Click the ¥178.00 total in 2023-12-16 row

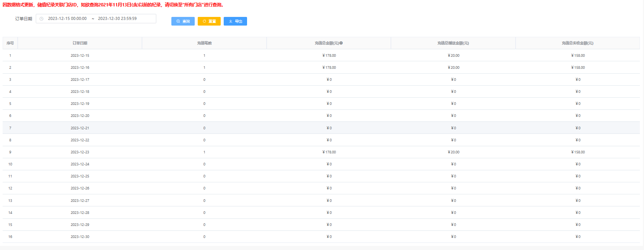[329, 68]
